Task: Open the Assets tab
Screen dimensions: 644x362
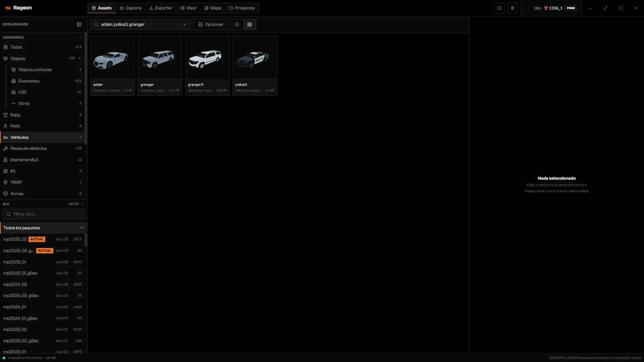Action: (x=102, y=8)
